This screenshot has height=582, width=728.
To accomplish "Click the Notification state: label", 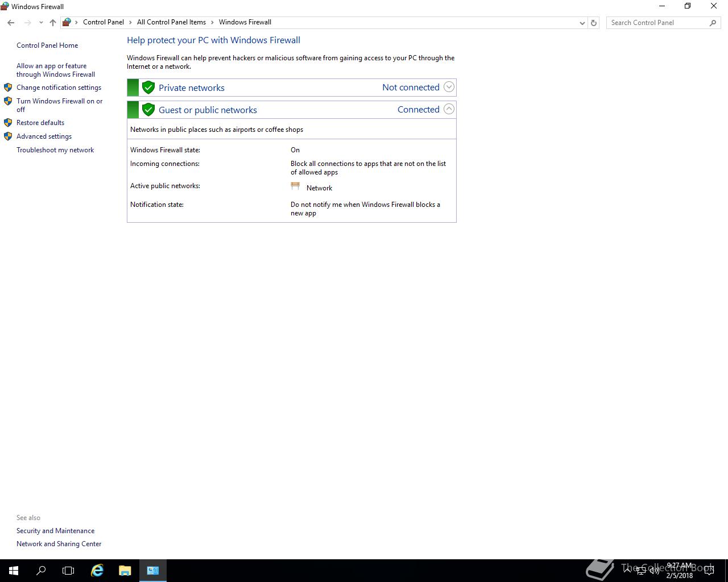I will (157, 205).
